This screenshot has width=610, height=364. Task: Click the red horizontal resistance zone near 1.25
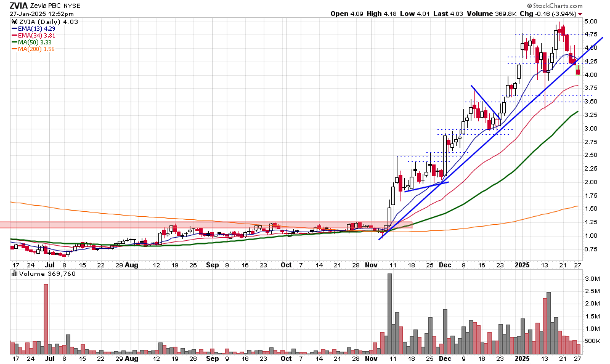pos(185,225)
